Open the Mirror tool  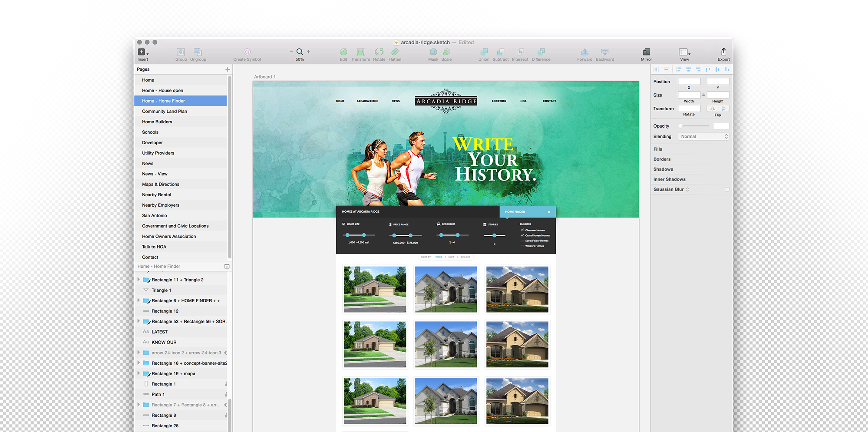coord(647,52)
